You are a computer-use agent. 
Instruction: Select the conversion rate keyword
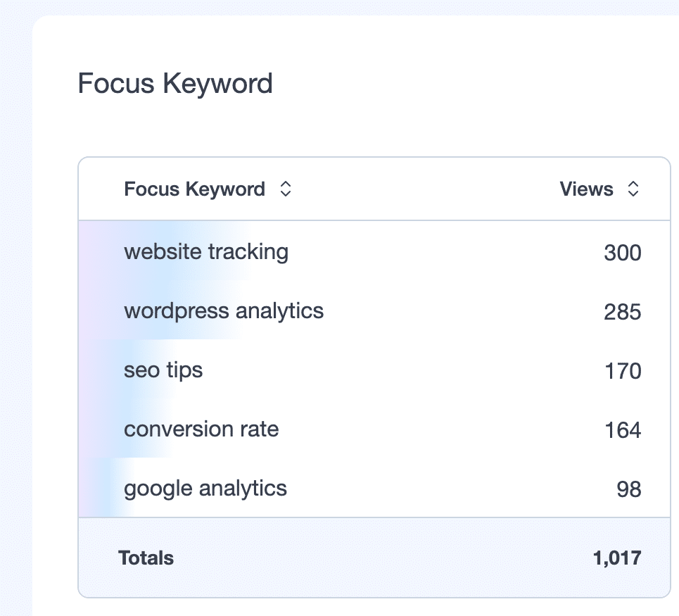point(201,429)
